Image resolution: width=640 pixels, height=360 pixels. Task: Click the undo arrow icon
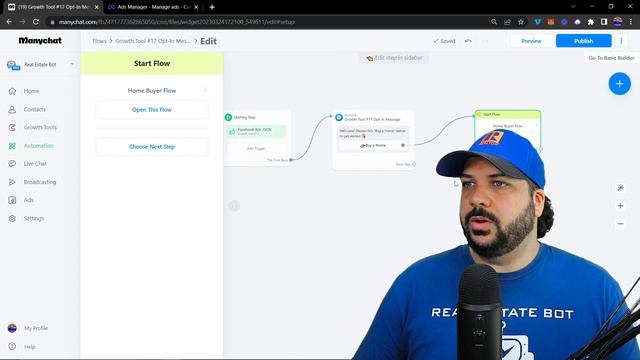(468, 41)
